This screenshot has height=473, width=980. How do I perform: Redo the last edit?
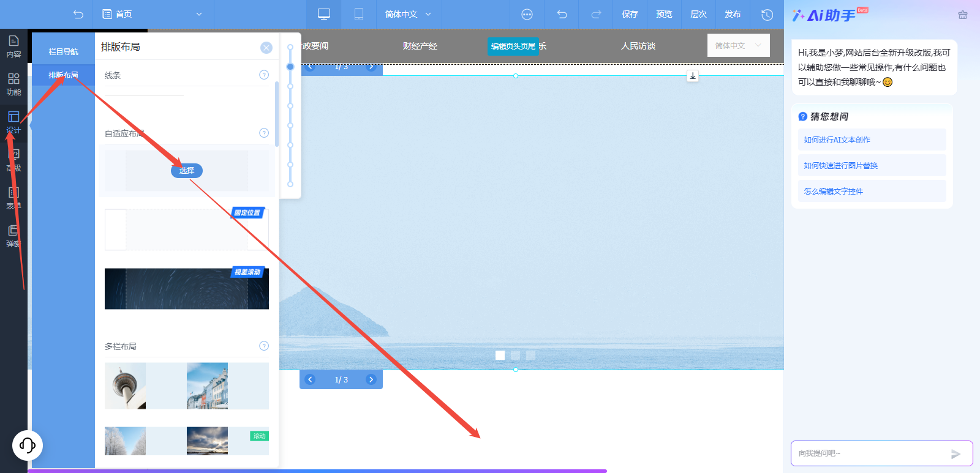(x=595, y=14)
